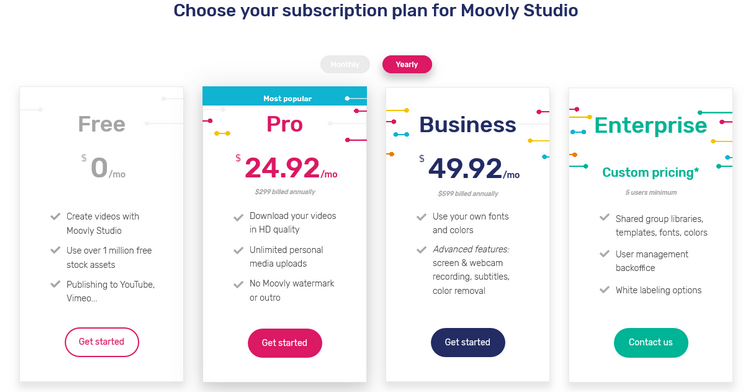
Task: Switch billing to Monthly
Action: [345, 65]
